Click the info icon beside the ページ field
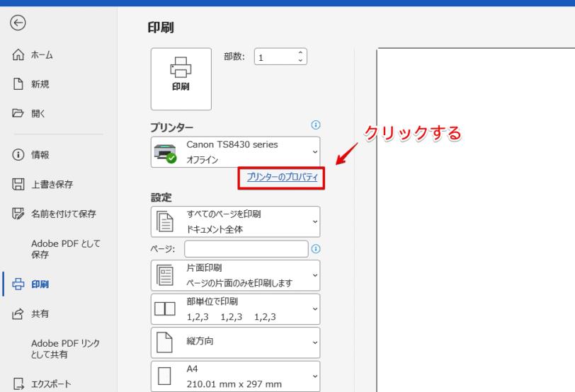The height and width of the screenshot is (392, 575). [315, 249]
